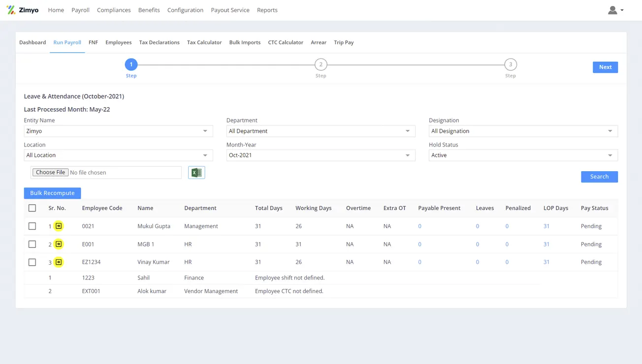
Task: Click the Step 3 circle indicator
Action: pyautogui.click(x=511, y=64)
